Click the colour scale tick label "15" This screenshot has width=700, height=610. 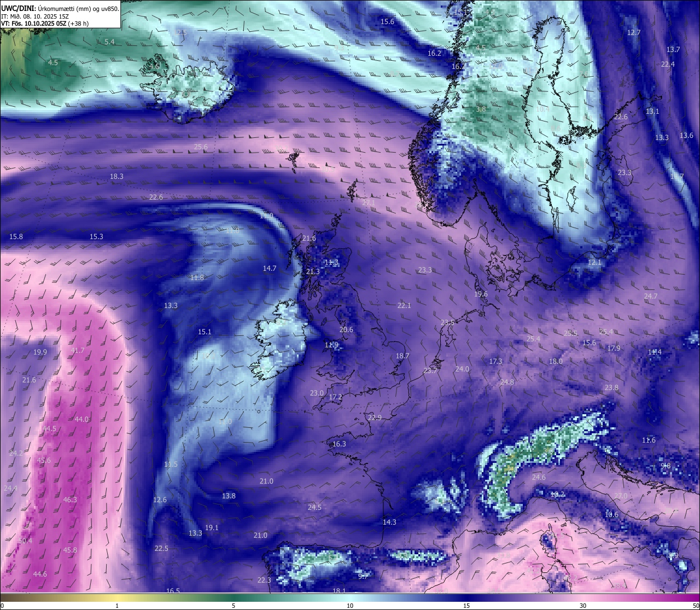(466, 606)
